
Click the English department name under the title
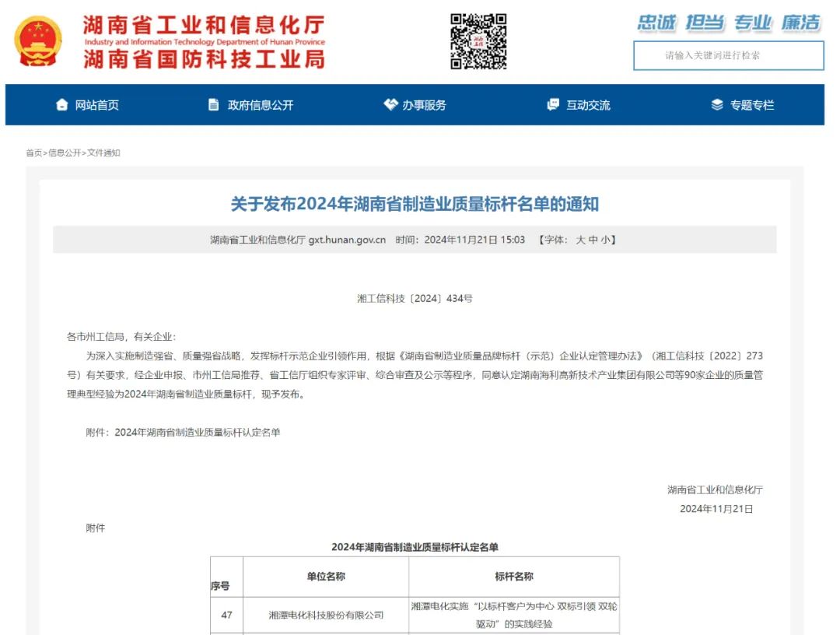coord(205,42)
